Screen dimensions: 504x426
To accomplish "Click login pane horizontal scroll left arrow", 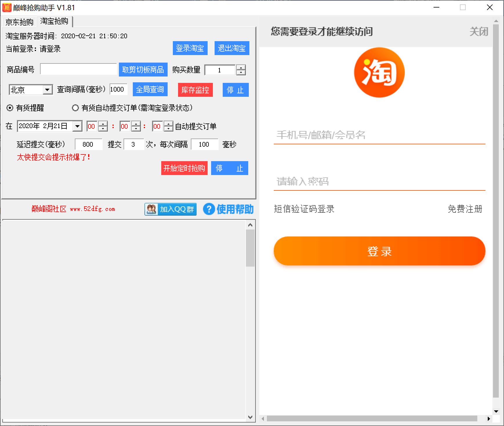I will click(263, 419).
